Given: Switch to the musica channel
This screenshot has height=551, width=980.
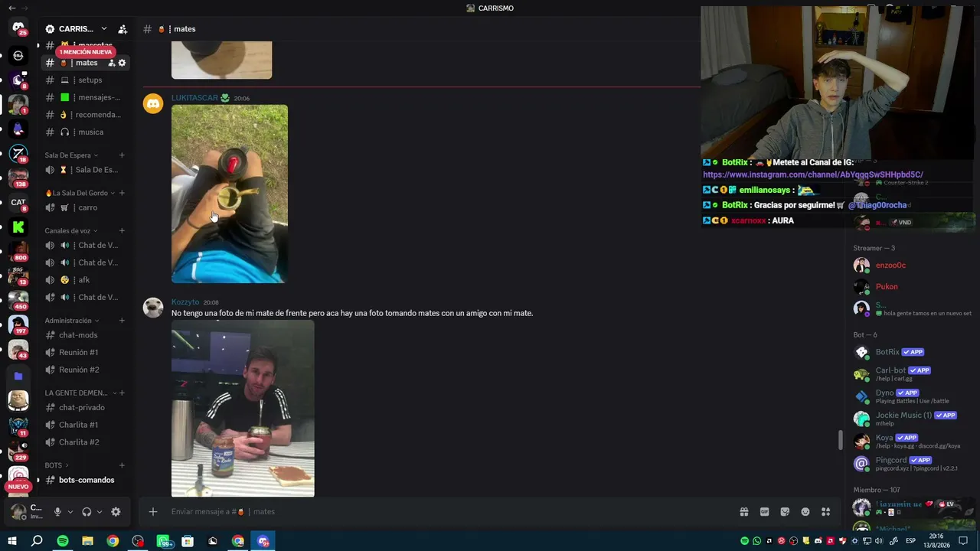Looking at the screenshot, I should pos(84,132).
